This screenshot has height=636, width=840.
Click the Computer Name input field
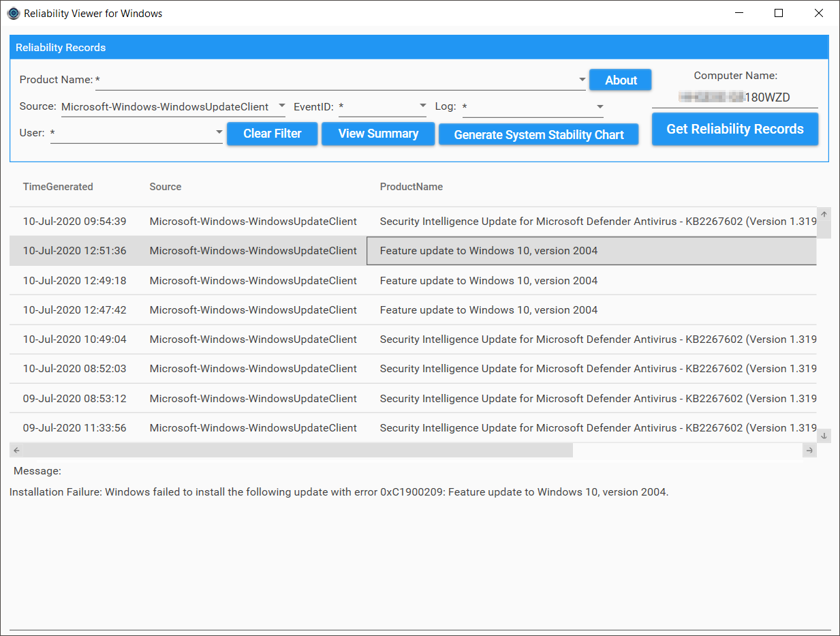coord(735,97)
